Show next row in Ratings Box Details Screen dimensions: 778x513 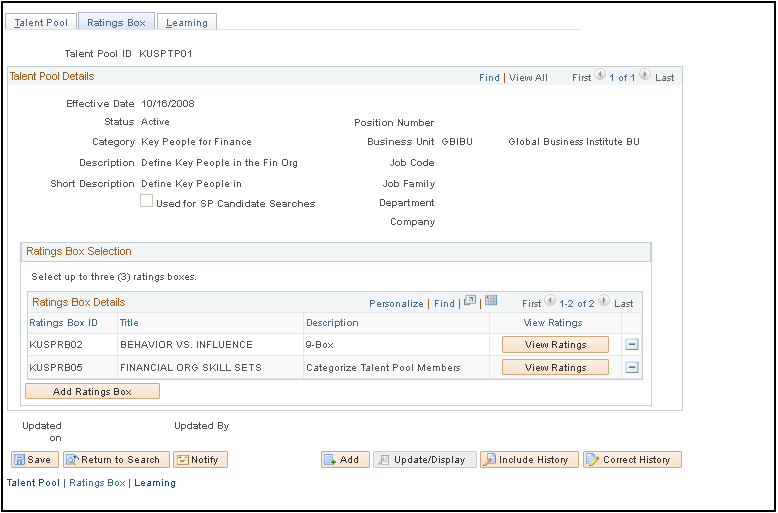coord(603,301)
